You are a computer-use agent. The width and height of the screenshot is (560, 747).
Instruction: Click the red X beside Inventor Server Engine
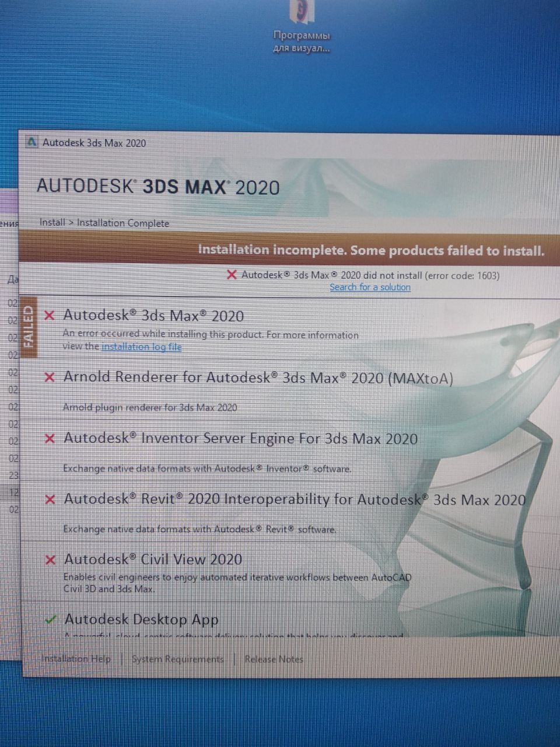(x=50, y=438)
